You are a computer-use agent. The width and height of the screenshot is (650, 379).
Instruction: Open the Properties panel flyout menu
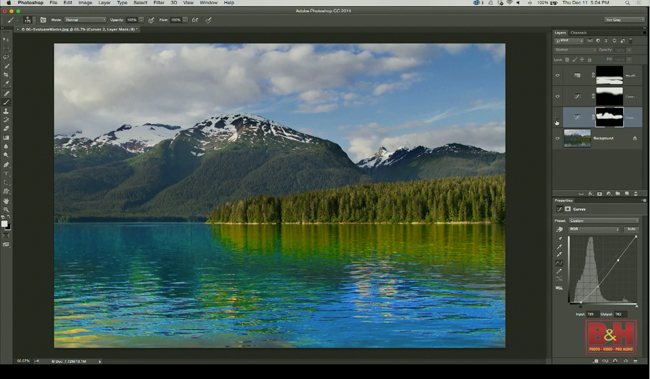coord(644,201)
